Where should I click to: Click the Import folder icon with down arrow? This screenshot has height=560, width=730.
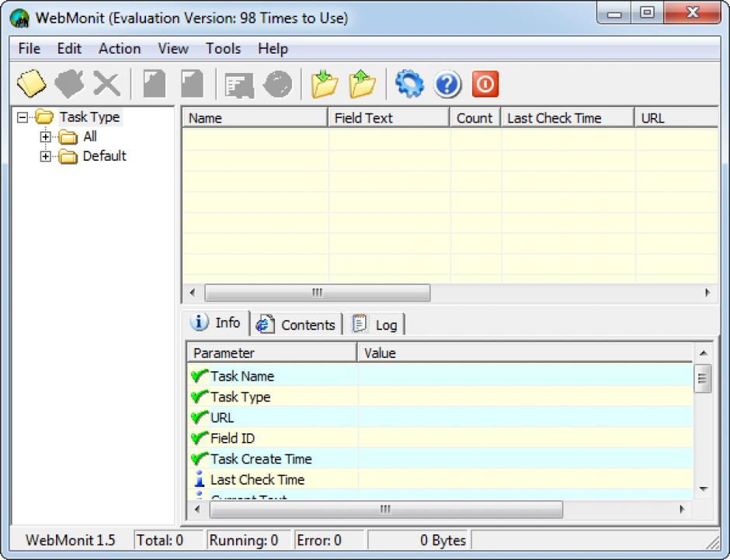point(325,84)
